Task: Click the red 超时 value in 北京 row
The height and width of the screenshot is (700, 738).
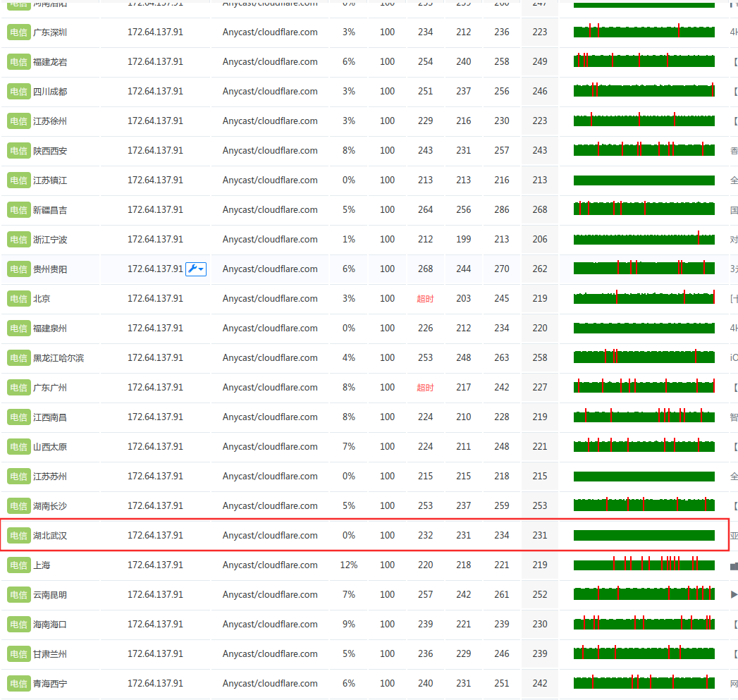Action: click(425, 298)
